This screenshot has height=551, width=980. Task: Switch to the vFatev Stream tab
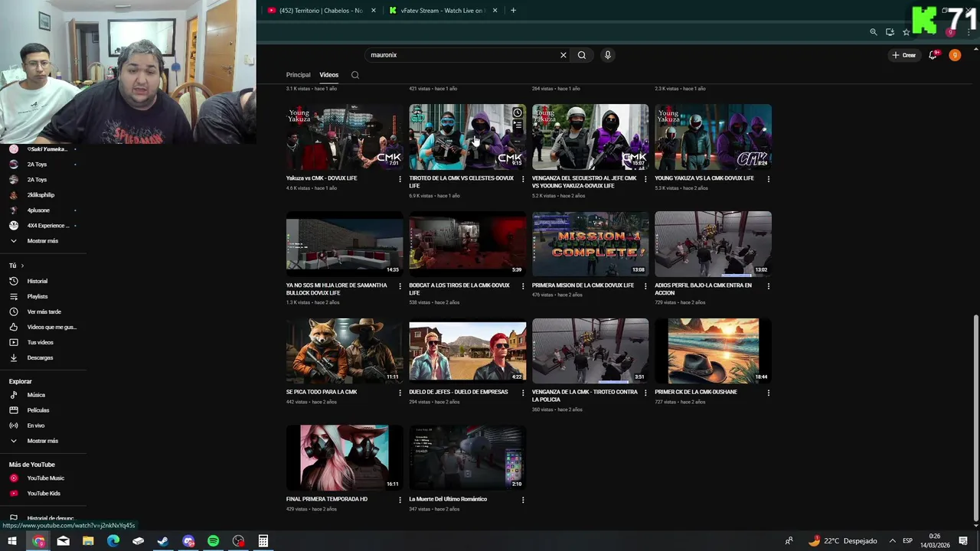click(x=443, y=11)
